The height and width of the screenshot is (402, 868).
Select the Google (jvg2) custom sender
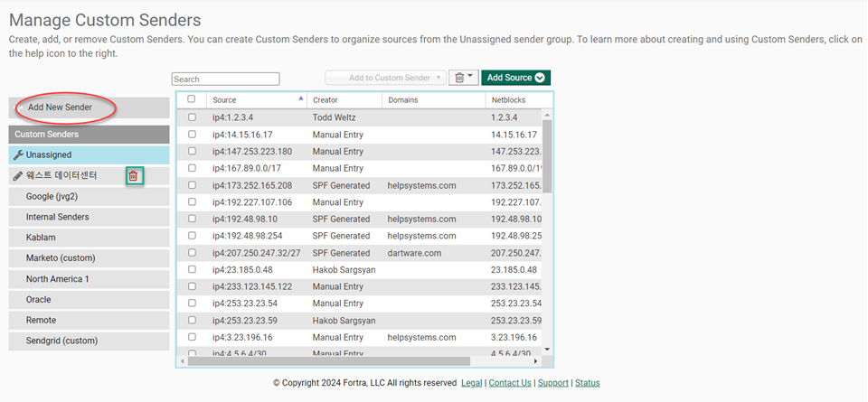click(89, 196)
